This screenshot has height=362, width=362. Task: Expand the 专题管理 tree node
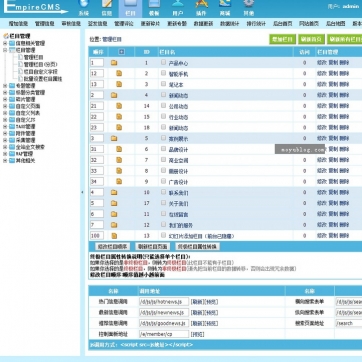pos(5,86)
